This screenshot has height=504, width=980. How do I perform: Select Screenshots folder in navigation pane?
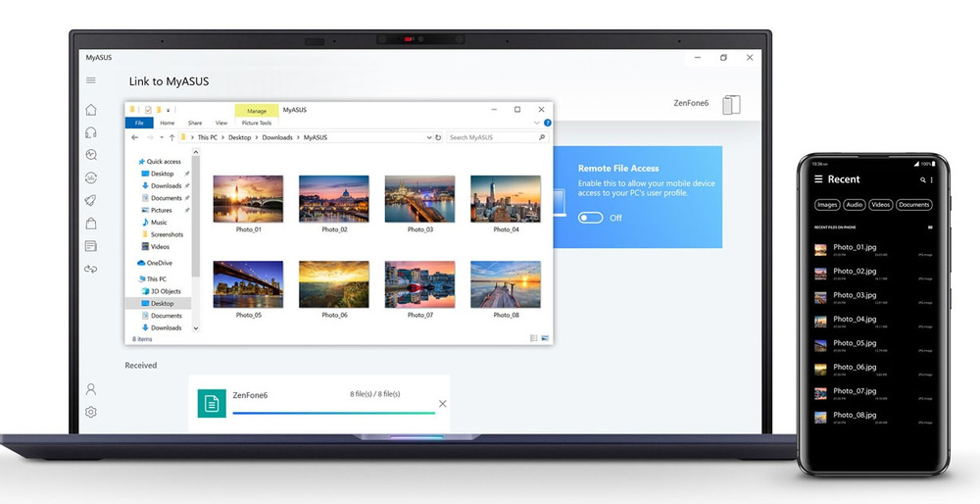(163, 234)
